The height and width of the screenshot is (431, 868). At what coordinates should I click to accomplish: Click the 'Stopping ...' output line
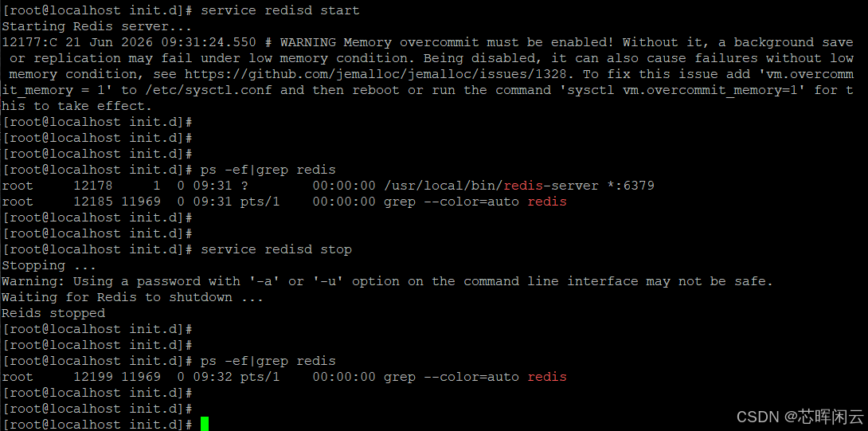pos(41,266)
